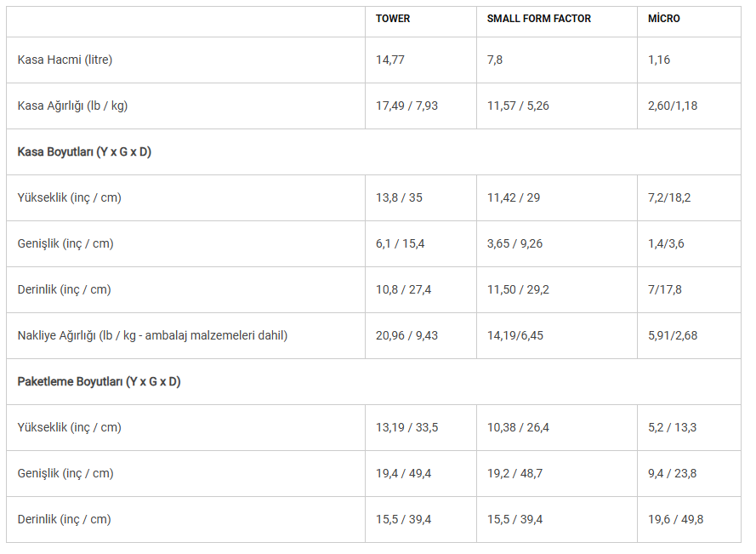Click the Micro depth value 7/17,8

(x=665, y=289)
